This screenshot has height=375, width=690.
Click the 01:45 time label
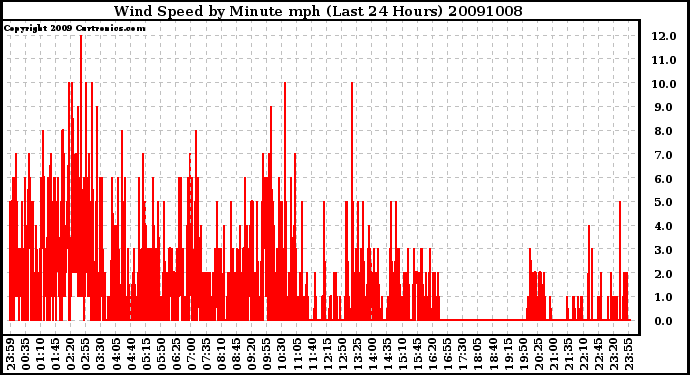(56, 355)
